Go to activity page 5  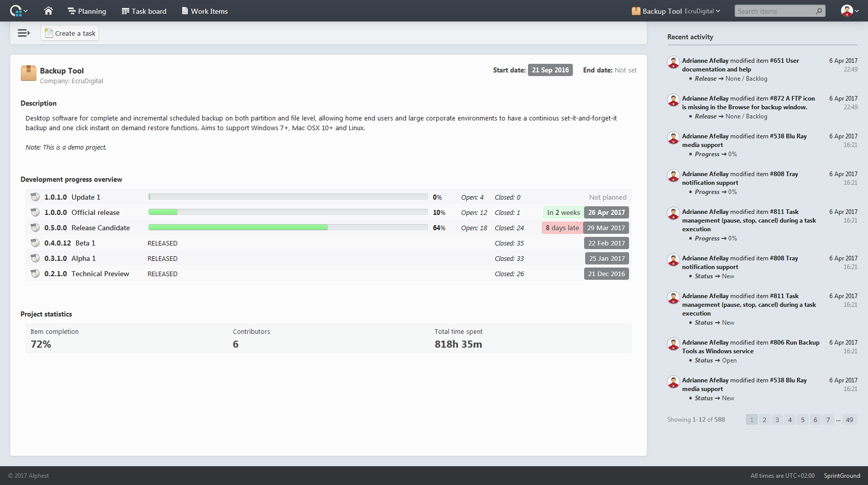click(x=803, y=420)
